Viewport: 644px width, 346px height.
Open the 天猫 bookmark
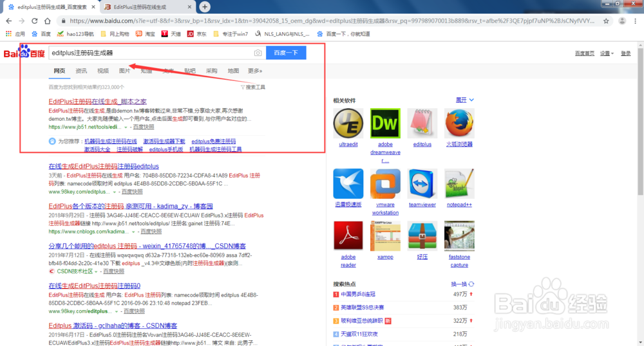[171, 34]
